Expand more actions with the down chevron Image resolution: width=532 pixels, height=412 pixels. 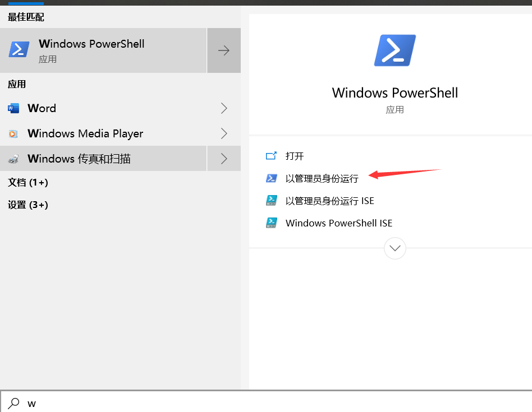point(395,248)
